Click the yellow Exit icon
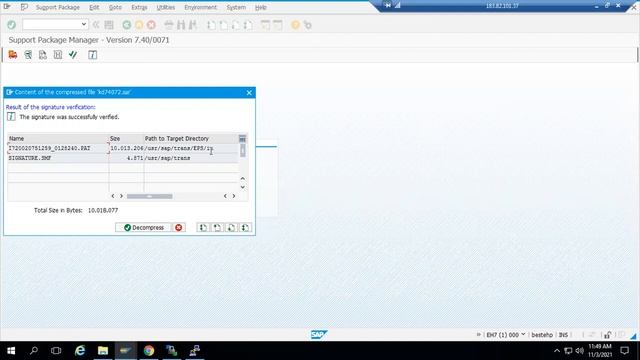Viewport: 640px width, 360px height. (x=139, y=25)
